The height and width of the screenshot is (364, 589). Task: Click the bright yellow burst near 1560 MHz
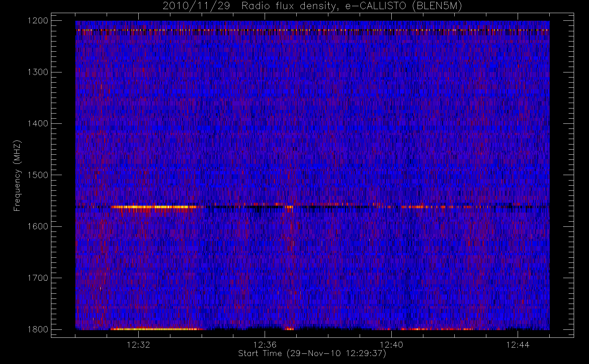point(155,207)
